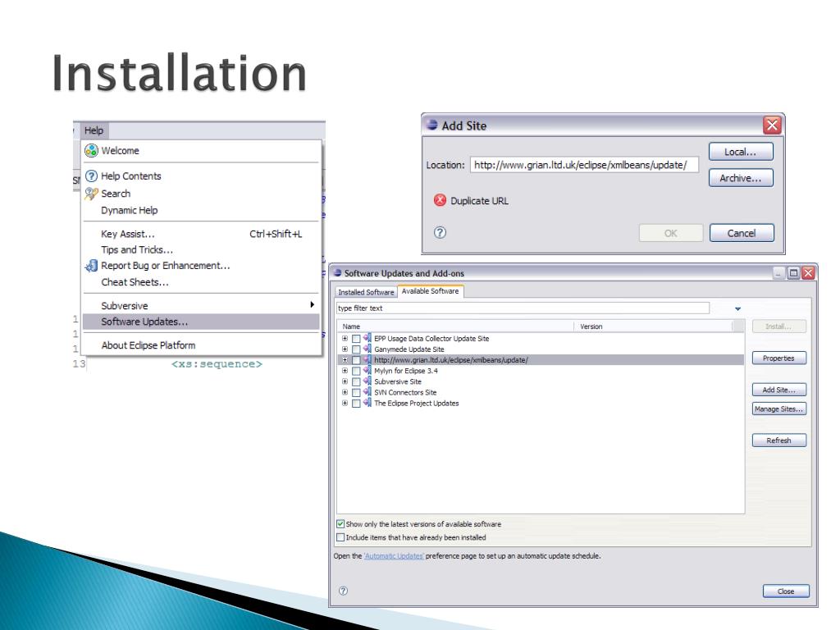The width and height of the screenshot is (840, 630).
Task: Maximize the Software Updates and Add-ons window
Action: (793, 273)
